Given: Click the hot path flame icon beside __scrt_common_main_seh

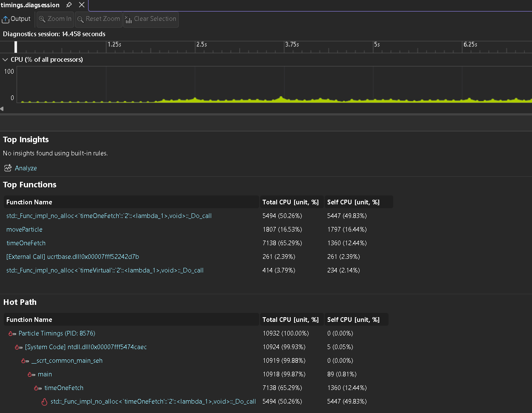Looking at the screenshot, I should tap(25, 361).
